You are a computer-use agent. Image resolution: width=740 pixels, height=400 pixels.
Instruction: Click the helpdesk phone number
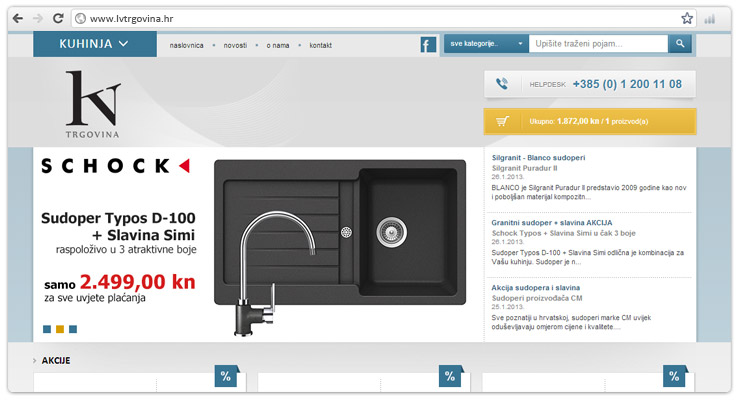click(627, 84)
